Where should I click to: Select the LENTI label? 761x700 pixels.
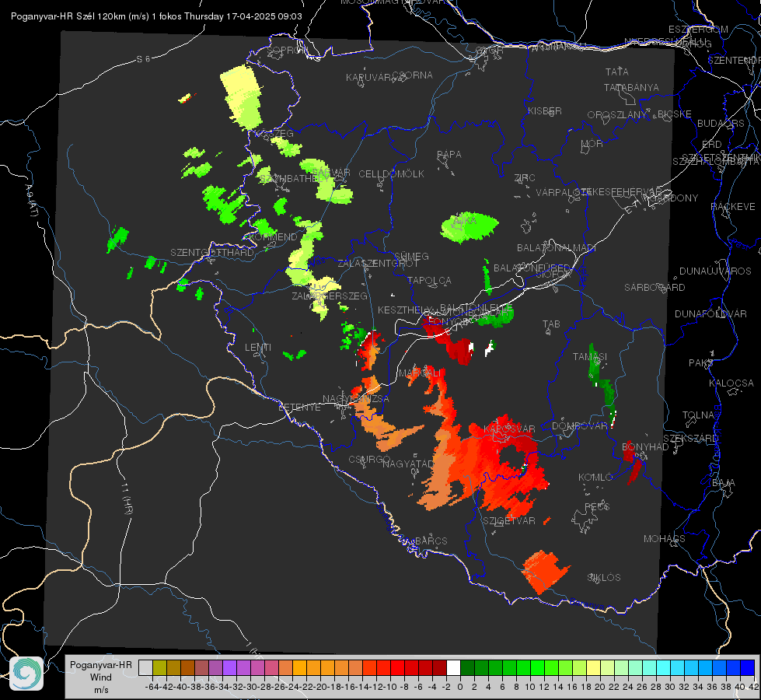click(258, 348)
